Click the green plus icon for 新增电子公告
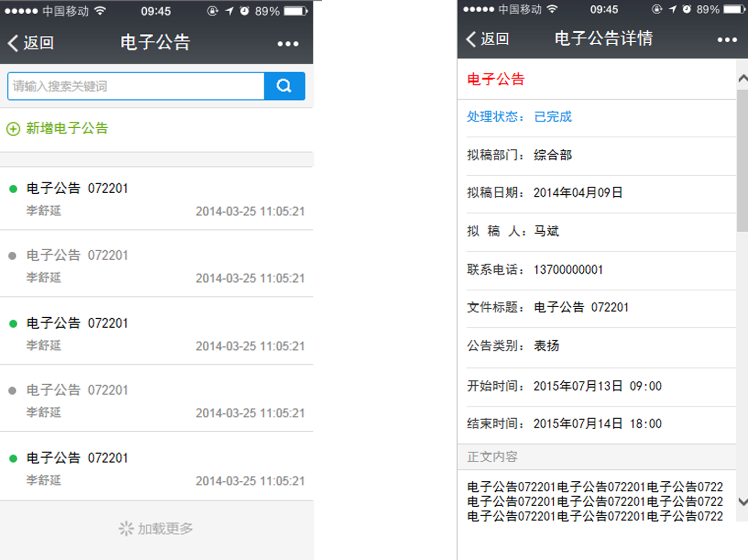 pos(13,129)
